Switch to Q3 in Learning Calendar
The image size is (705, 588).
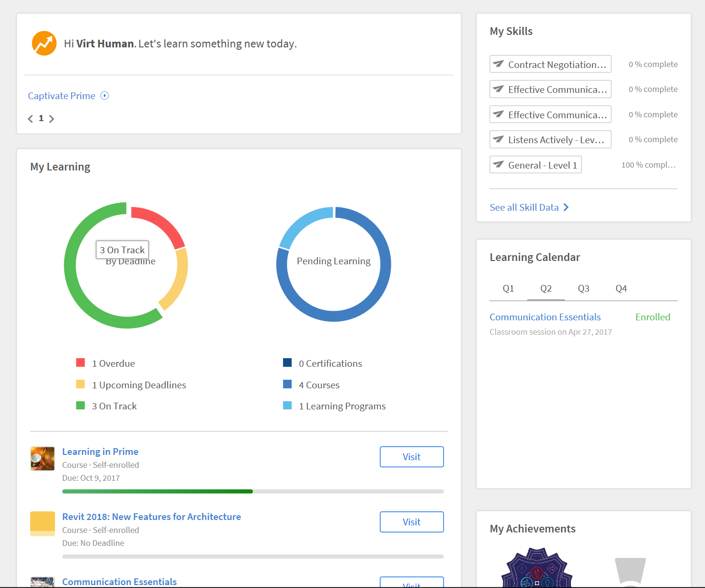[x=583, y=288]
